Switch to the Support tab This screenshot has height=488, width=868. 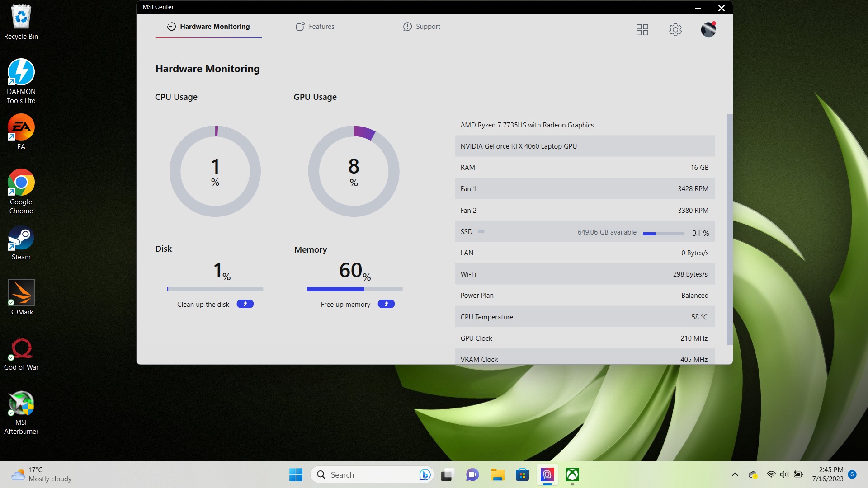coord(421,27)
